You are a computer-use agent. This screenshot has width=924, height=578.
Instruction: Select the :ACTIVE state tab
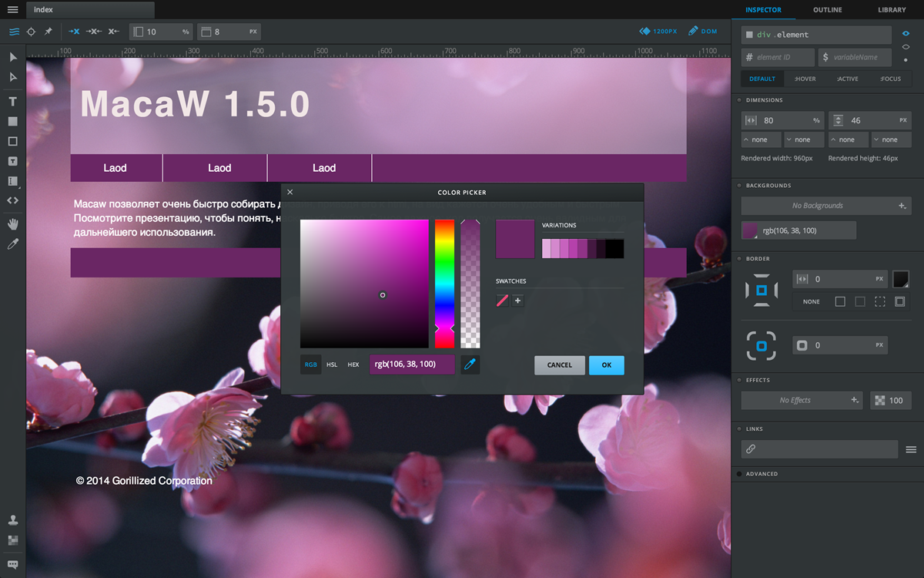(847, 79)
